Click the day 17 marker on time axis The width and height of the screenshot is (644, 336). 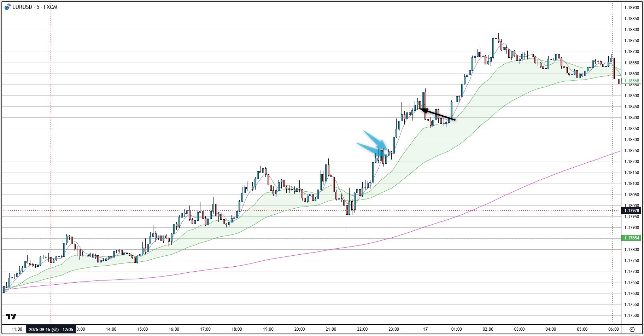(x=425, y=329)
